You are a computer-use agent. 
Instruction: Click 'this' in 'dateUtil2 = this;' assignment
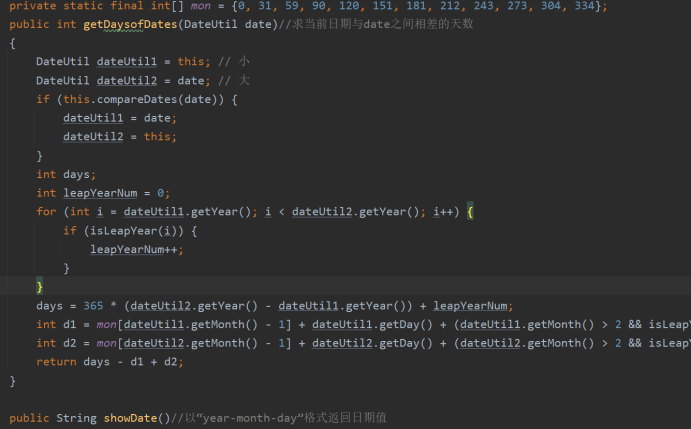pyautogui.click(x=157, y=137)
